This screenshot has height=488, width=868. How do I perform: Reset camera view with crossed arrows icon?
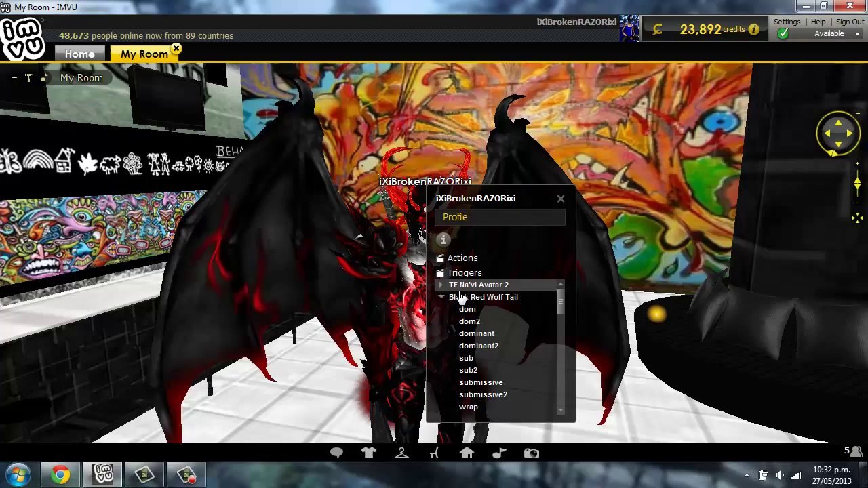point(857,218)
